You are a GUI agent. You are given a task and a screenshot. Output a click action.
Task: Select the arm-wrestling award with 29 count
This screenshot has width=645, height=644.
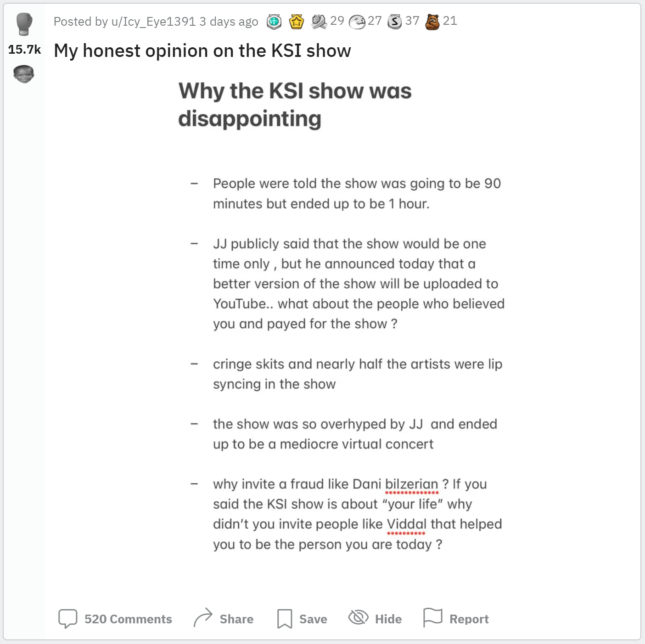(319, 22)
